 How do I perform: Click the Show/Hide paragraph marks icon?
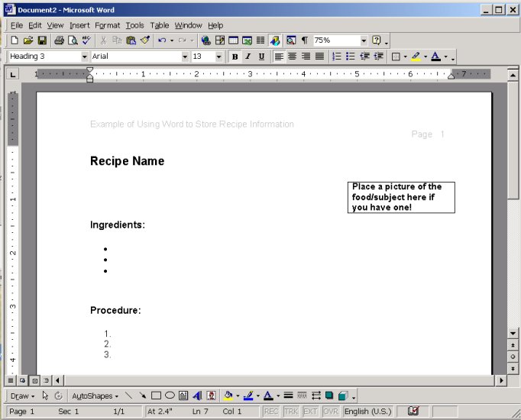304,40
